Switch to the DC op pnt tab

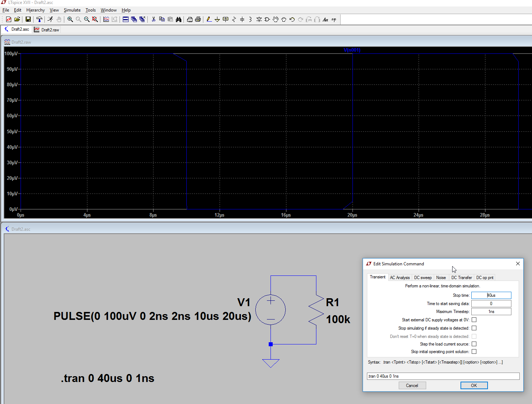[485, 278]
